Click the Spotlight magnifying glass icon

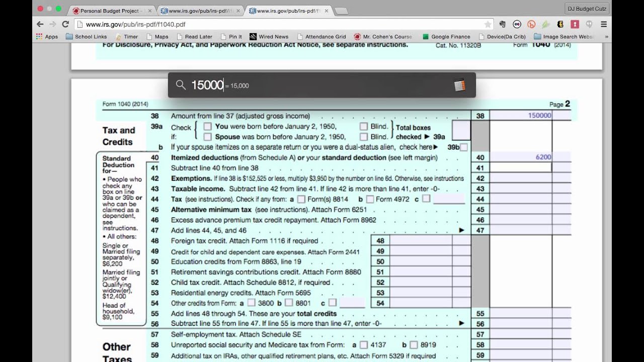tap(181, 85)
